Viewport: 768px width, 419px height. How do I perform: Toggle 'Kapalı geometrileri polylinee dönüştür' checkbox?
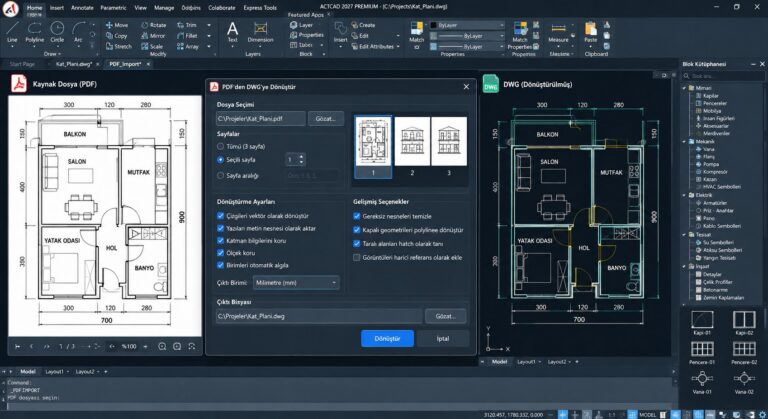click(357, 230)
